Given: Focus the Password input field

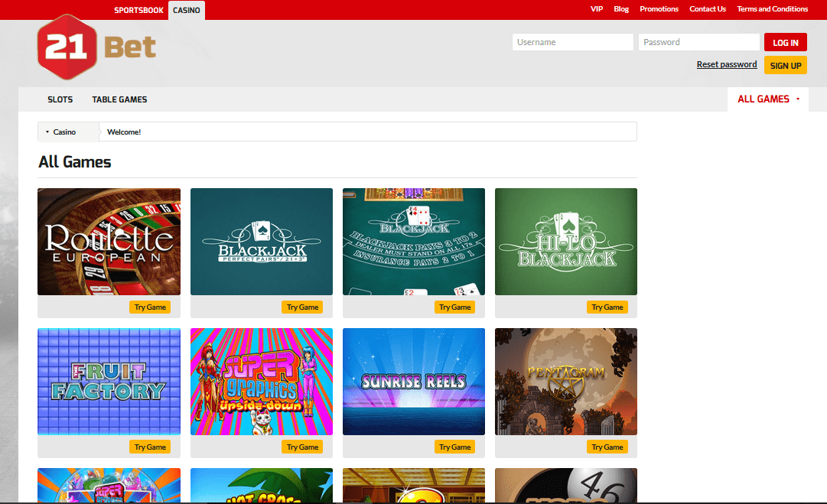Looking at the screenshot, I should tap(698, 42).
